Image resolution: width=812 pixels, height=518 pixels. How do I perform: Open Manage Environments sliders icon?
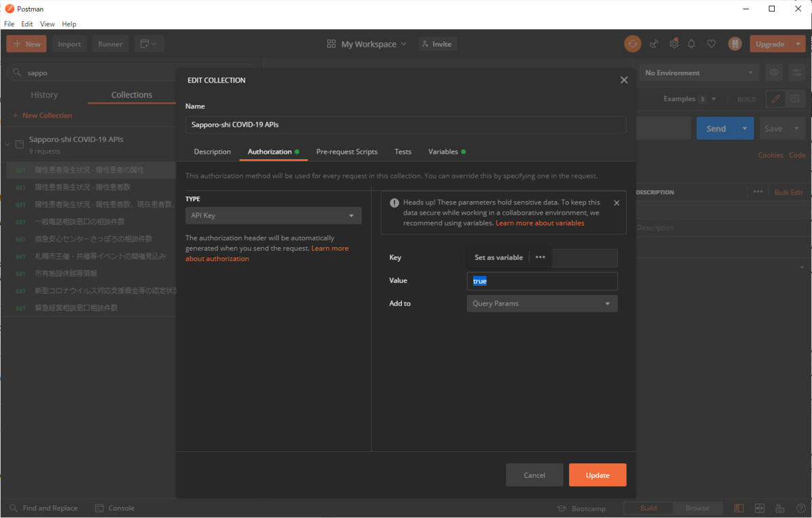(796, 72)
